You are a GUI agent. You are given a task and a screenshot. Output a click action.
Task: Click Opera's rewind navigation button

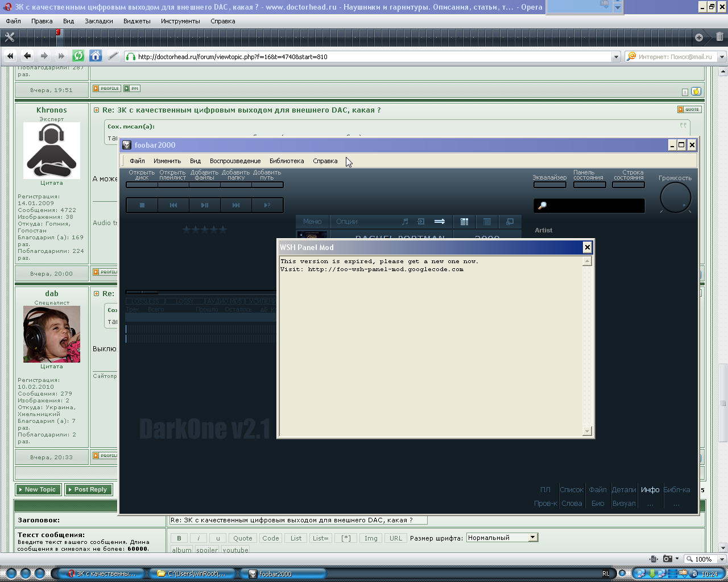point(10,56)
